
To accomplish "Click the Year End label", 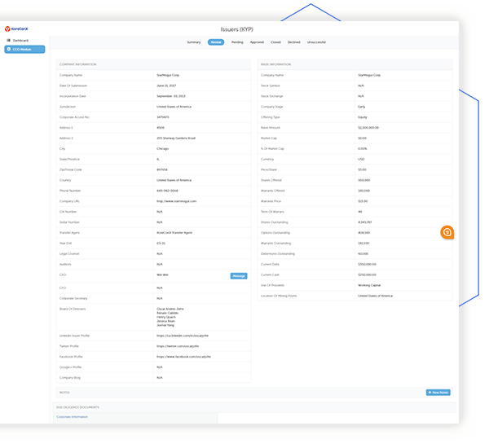I will [x=65, y=244].
